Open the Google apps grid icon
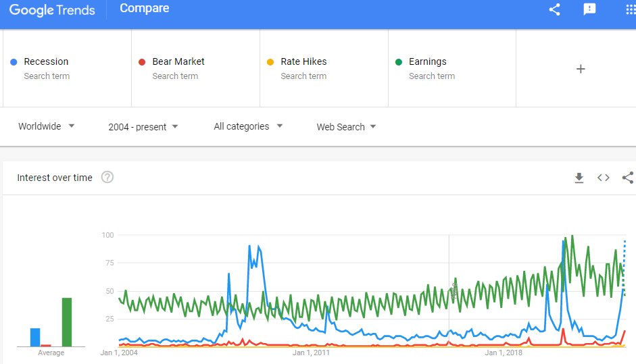Image resolution: width=636 pixels, height=364 pixels. (x=631, y=9)
